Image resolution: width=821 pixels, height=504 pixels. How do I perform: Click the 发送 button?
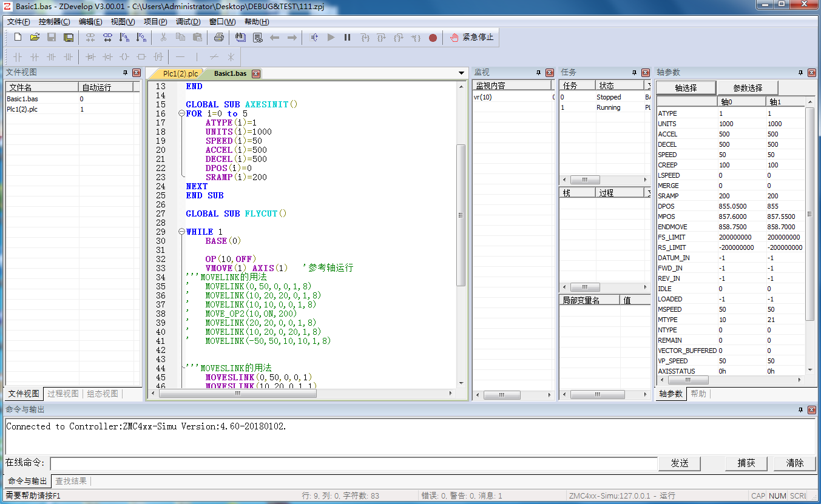coord(680,463)
